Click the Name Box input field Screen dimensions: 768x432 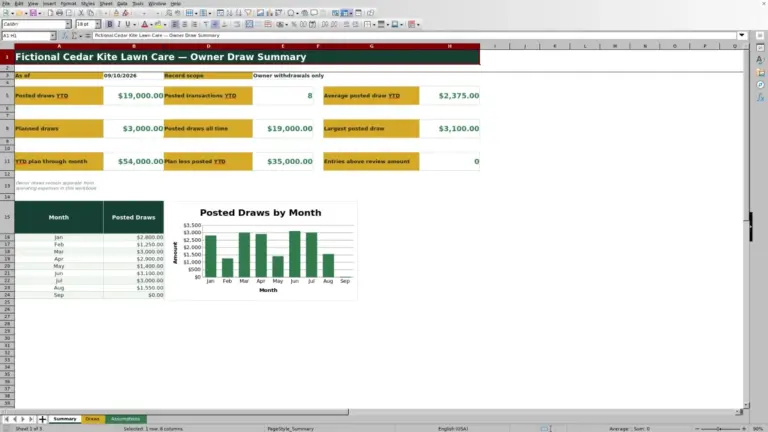click(25, 36)
